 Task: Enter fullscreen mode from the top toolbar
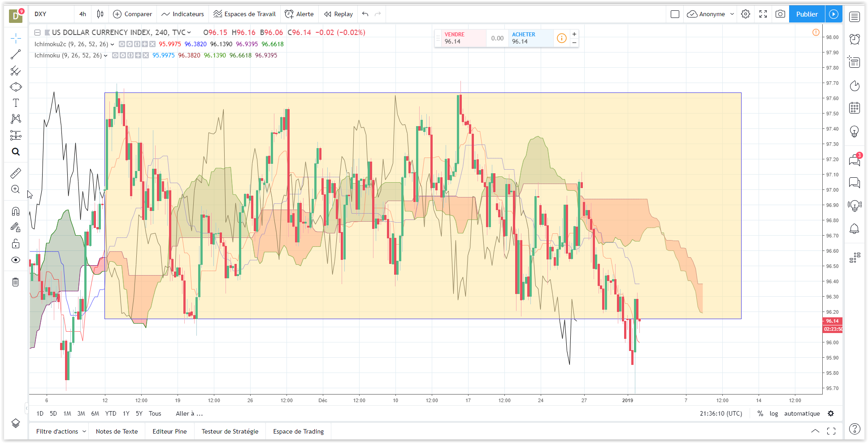(763, 14)
